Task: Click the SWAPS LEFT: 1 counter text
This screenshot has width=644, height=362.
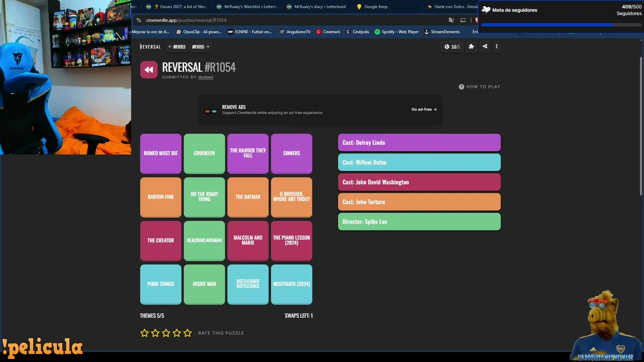Action: (299, 316)
